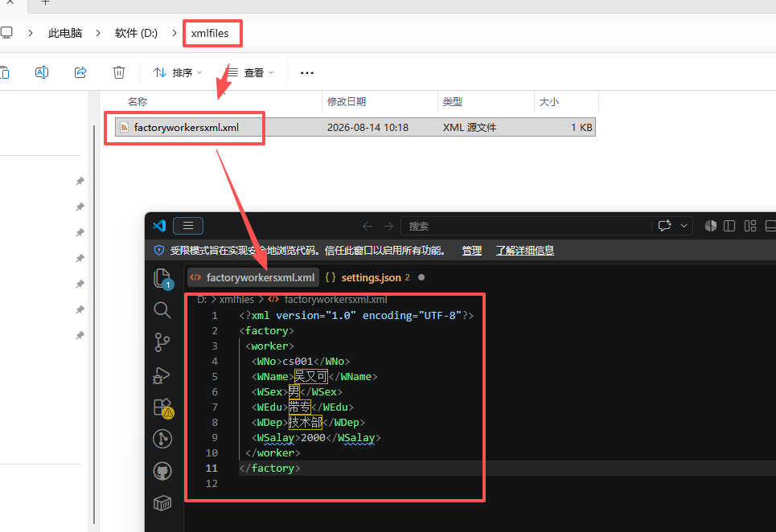Screen dimensions: 776x532
Task: Click cs001 value in WNo line
Action: (298, 361)
